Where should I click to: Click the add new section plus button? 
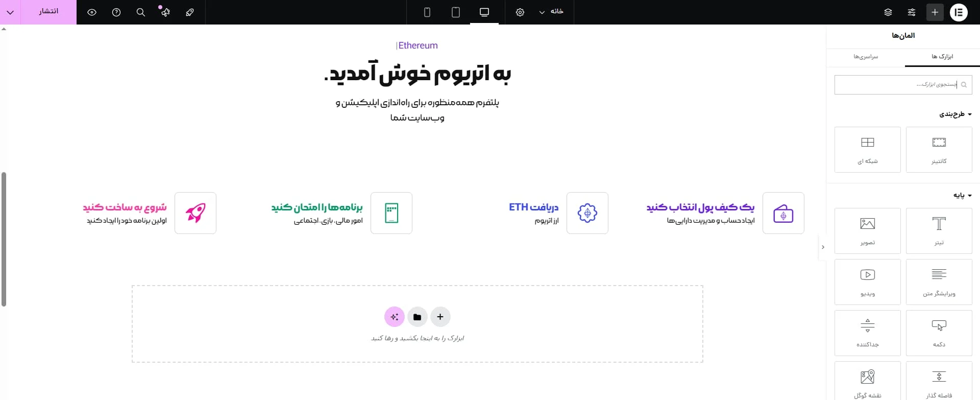[440, 317]
